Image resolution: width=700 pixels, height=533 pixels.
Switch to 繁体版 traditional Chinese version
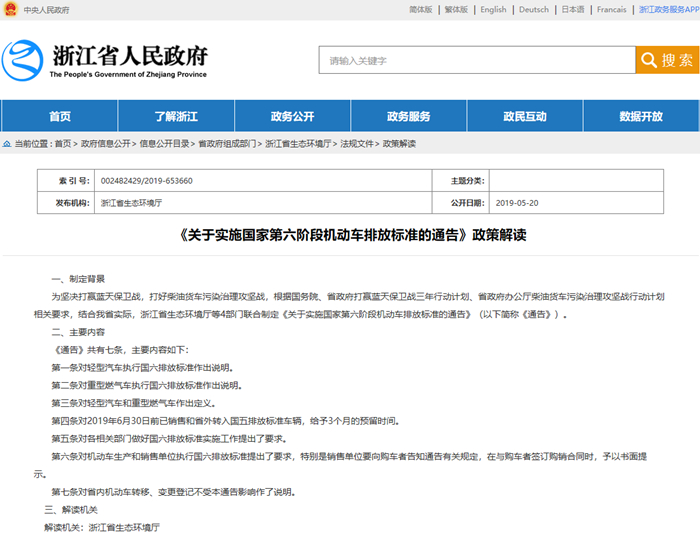coord(455,10)
